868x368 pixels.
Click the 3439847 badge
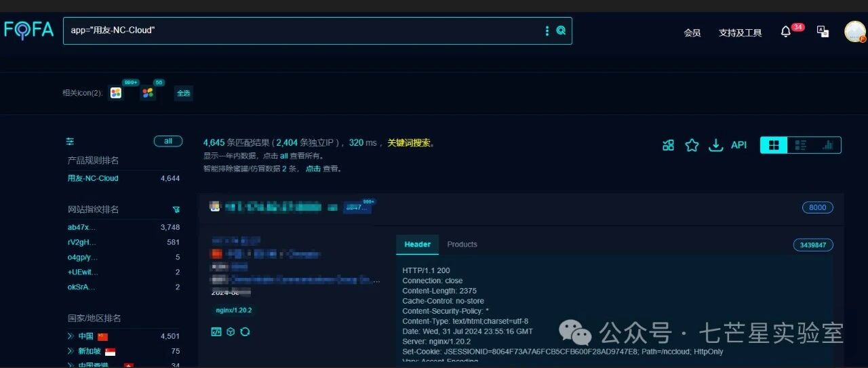813,245
